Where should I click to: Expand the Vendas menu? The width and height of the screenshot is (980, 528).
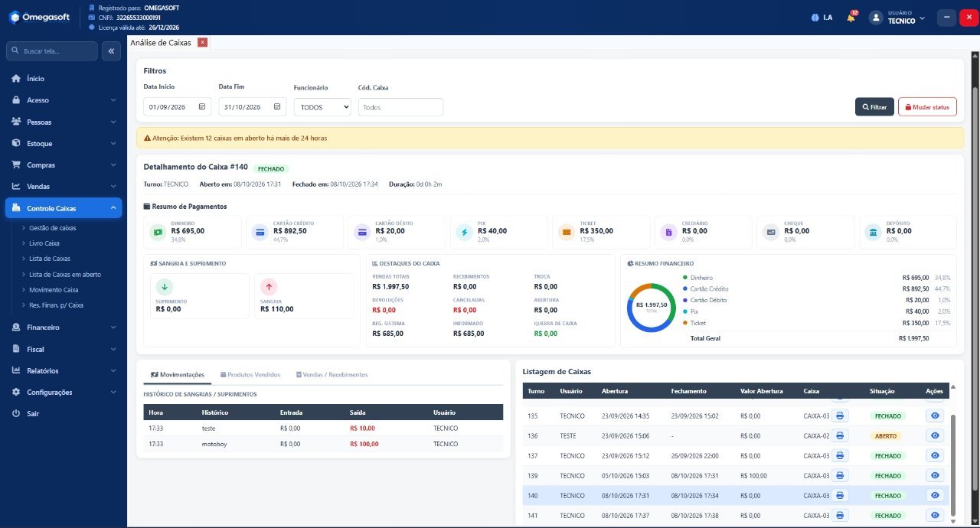[64, 186]
